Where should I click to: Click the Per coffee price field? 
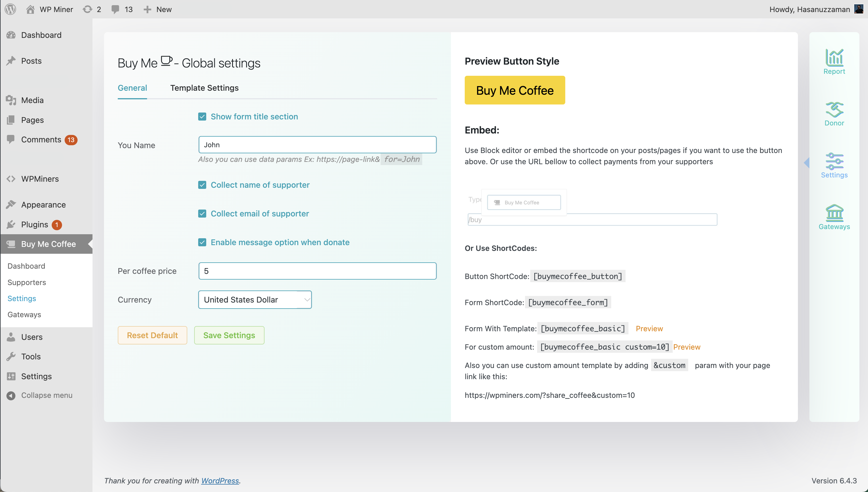coord(317,271)
